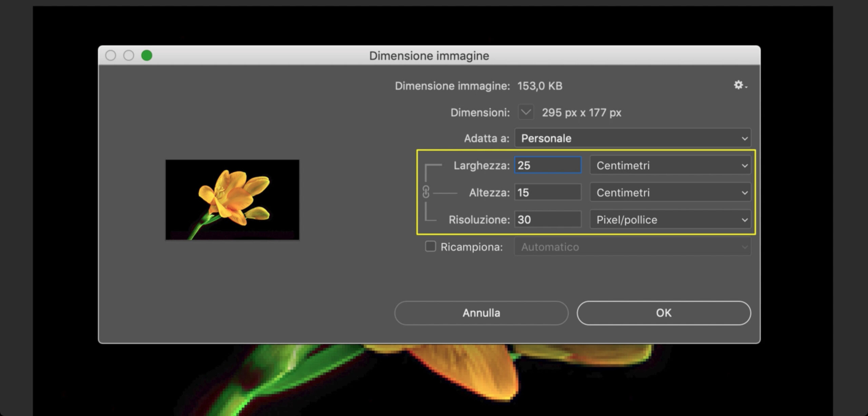
Task: Expand the Dimensioni units chevron
Action: click(526, 112)
